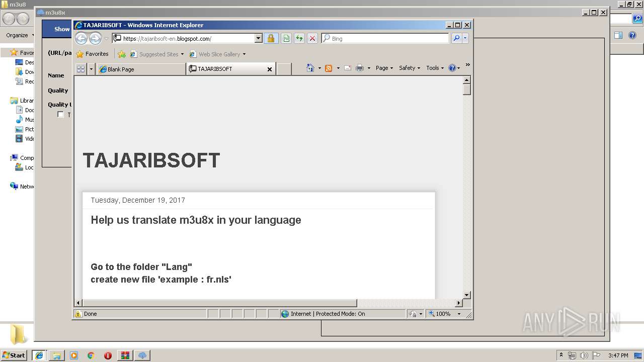Click the Windows Start button
Image resolution: width=644 pixels, height=362 pixels.
(14, 355)
